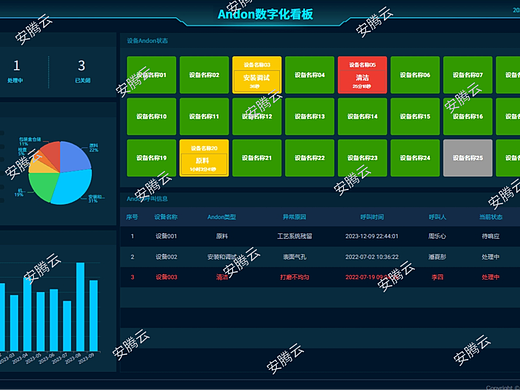Select device tile 设备名称02
This screenshot has height=390, width=520.
[204, 75]
